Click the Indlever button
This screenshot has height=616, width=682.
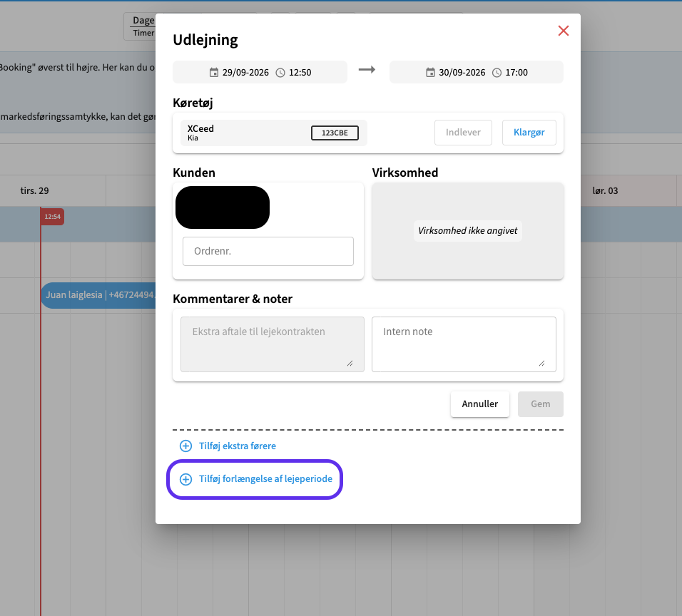(463, 133)
